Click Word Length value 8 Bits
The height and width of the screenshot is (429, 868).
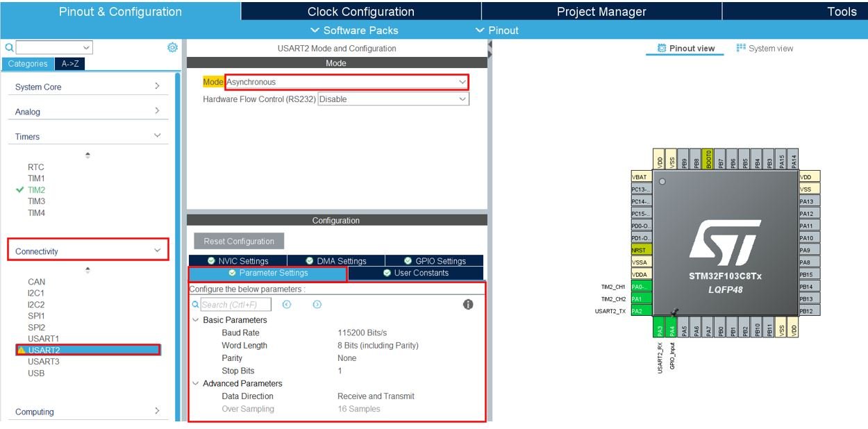[378, 346]
